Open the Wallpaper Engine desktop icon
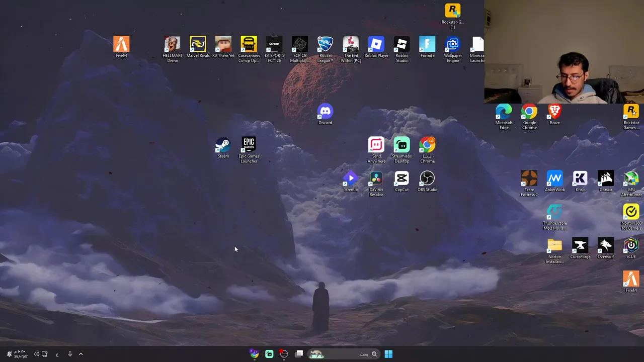 (x=453, y=49)
